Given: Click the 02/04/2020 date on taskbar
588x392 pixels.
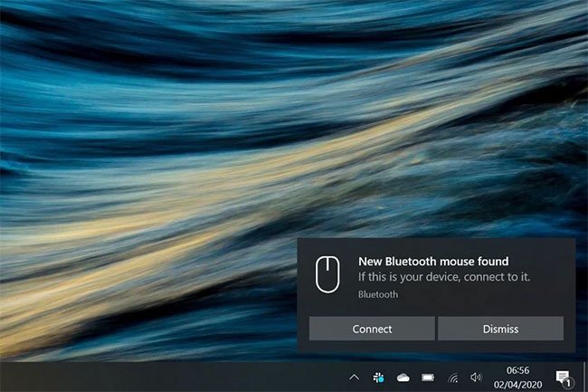Looking at the screenshot, I should (519, 383).
